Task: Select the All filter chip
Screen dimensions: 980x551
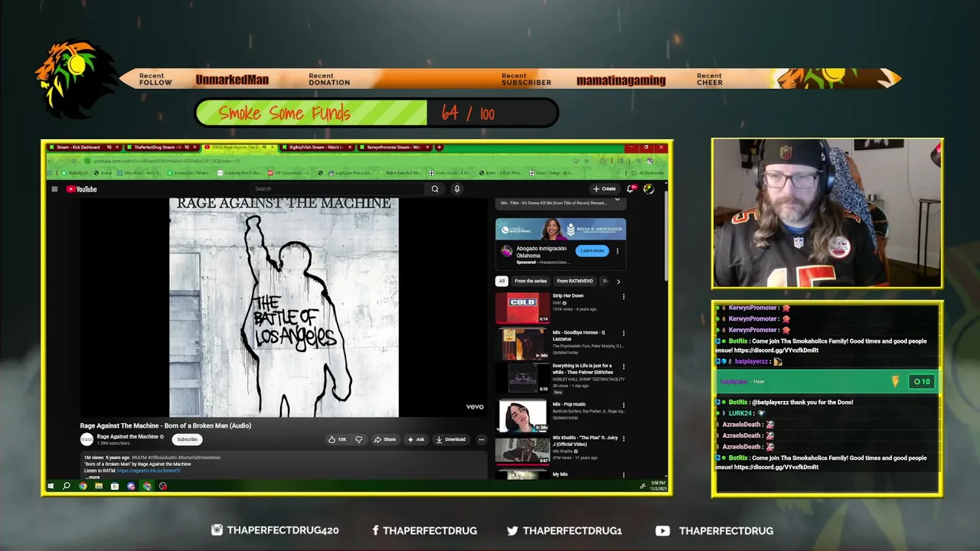Action: tap(501, 281)
